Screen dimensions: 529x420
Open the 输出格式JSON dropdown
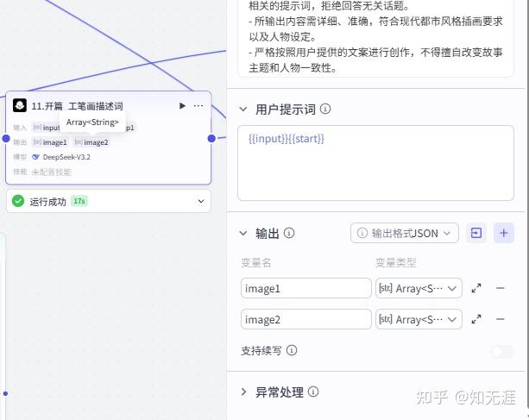click(x=405, y=233)
